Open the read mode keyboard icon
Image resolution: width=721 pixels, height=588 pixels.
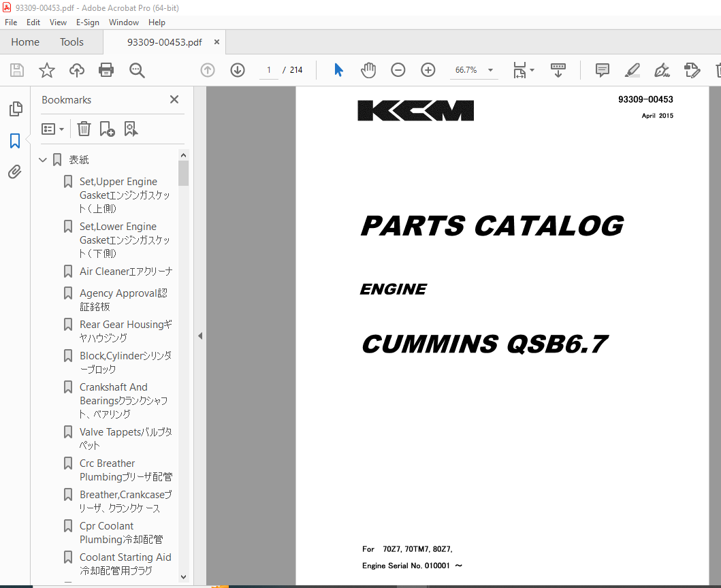(558, 70)
